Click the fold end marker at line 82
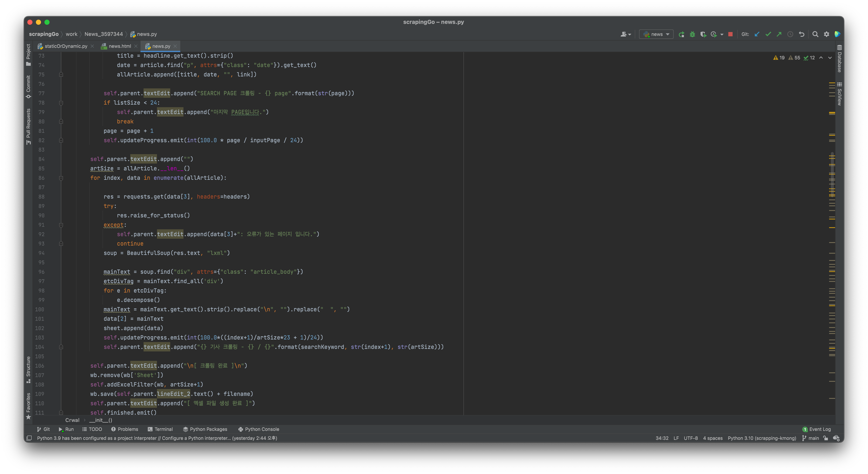 (x=61, y=140)
